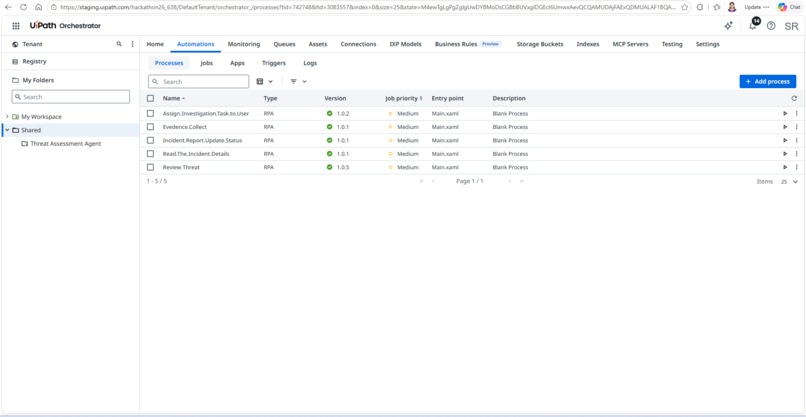
Task: Check the Assign.Investigation.Task.to.User row checkbox
Action: pos(151,113)
